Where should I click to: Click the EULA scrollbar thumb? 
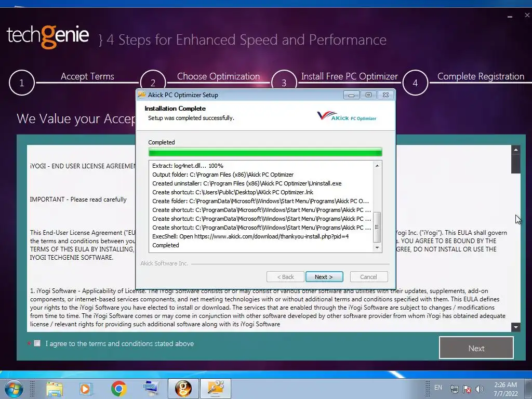point(516,164)
